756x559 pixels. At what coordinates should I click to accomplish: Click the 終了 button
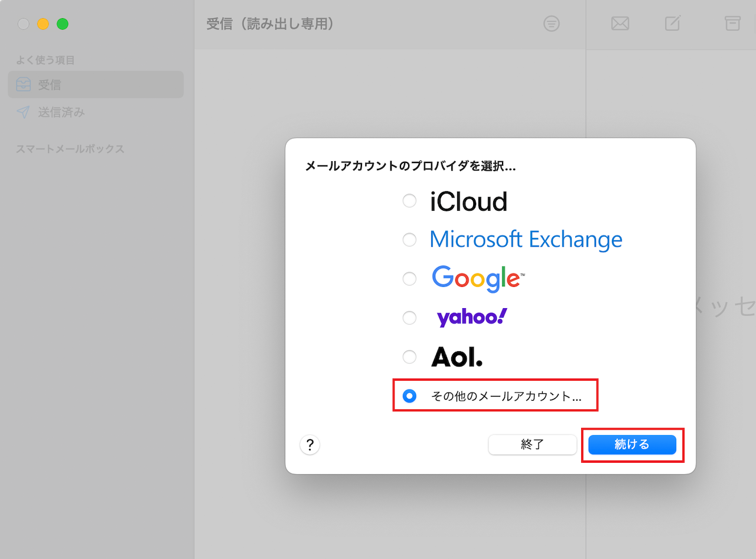click(532, 444)
